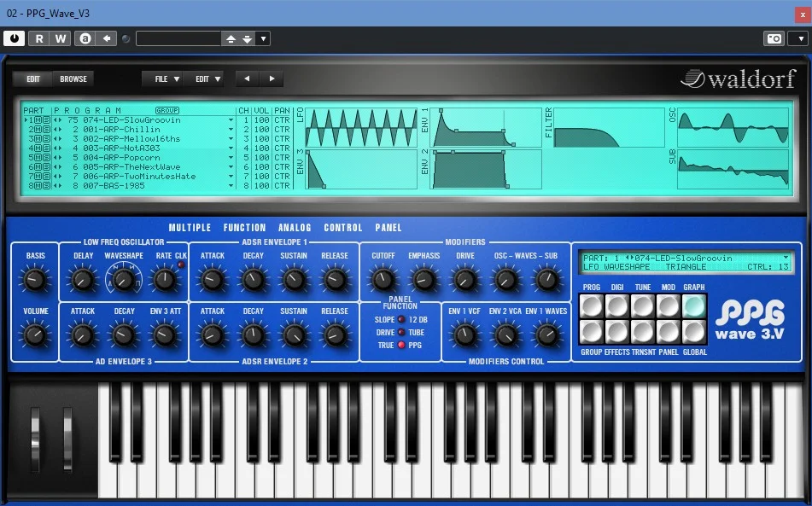This screenshot has width=812, height=506.
Task: Click the BASIS knob
Action: (x=35, y=280)
